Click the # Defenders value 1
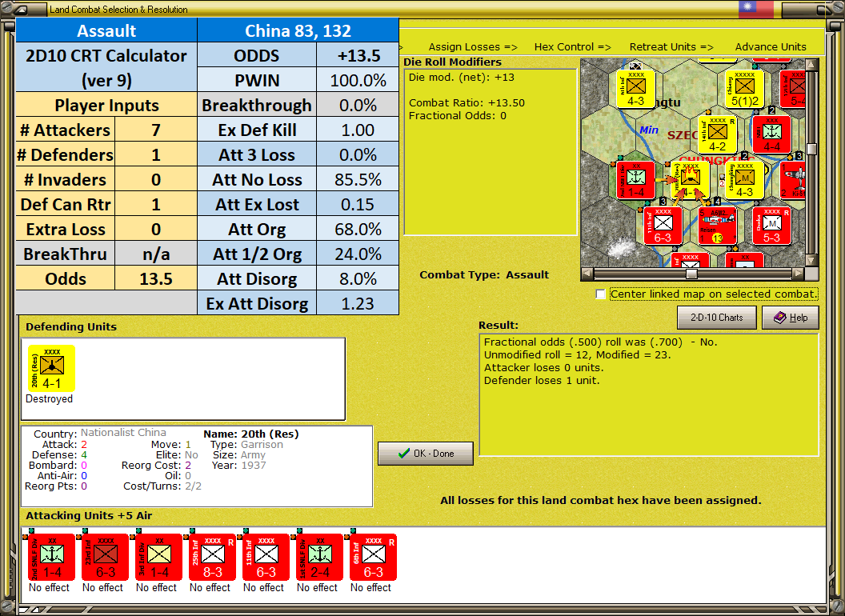Image resolution: width=845 pixels, height=616 pixels. point(156,154)
